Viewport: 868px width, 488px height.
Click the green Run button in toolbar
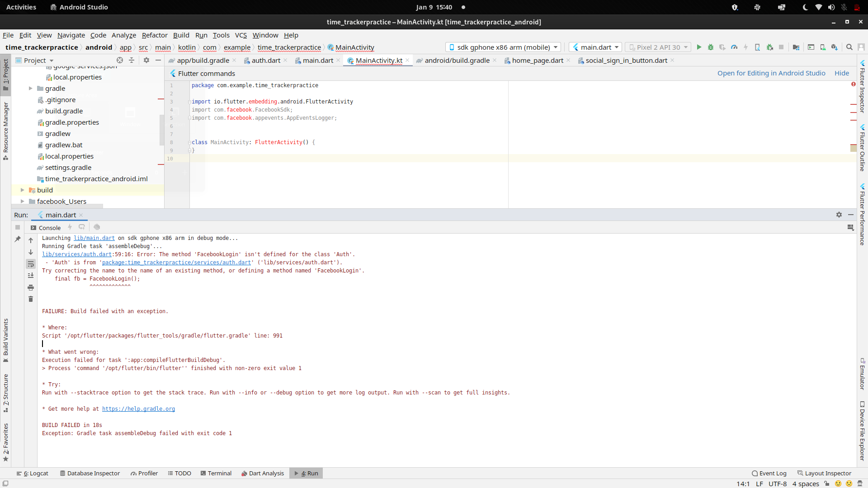(x=699, y=47)
